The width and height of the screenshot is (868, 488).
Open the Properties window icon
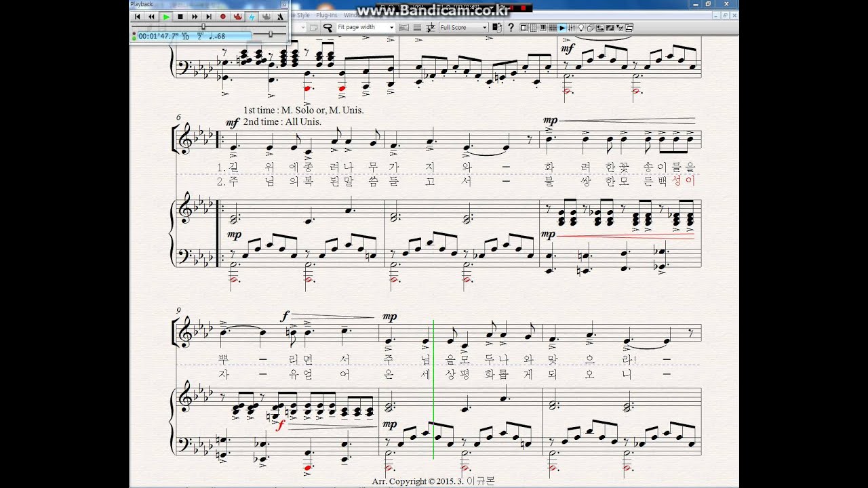click(619, 28)
